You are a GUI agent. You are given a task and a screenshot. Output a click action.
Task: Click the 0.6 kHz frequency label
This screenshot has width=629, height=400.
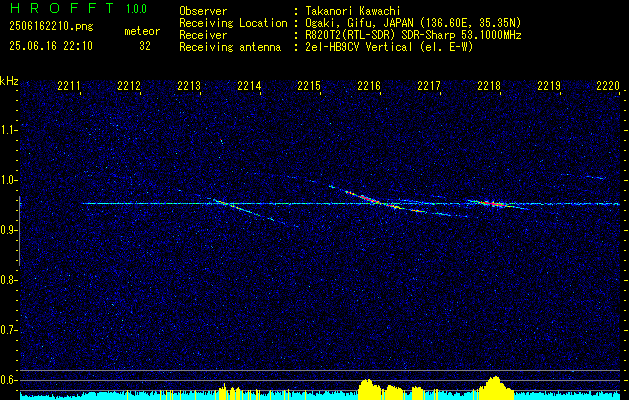(x=8, y=380)
